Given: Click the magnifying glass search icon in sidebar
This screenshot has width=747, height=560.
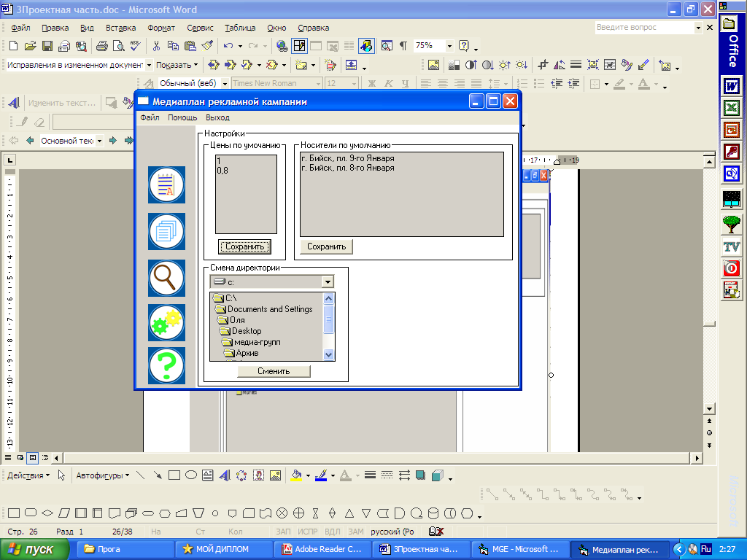Looking at the screenshot, I should pos(166,278).
